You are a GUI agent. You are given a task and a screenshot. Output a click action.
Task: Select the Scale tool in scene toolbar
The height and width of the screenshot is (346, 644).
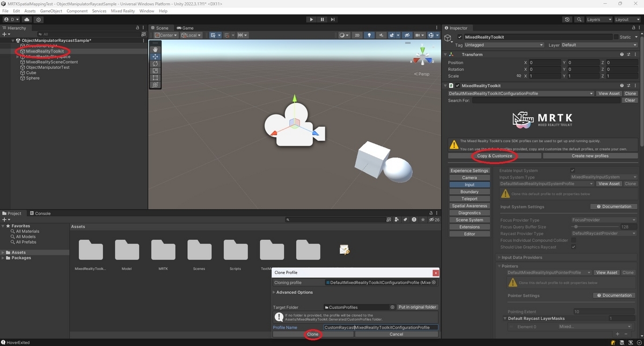click(156, 70)
